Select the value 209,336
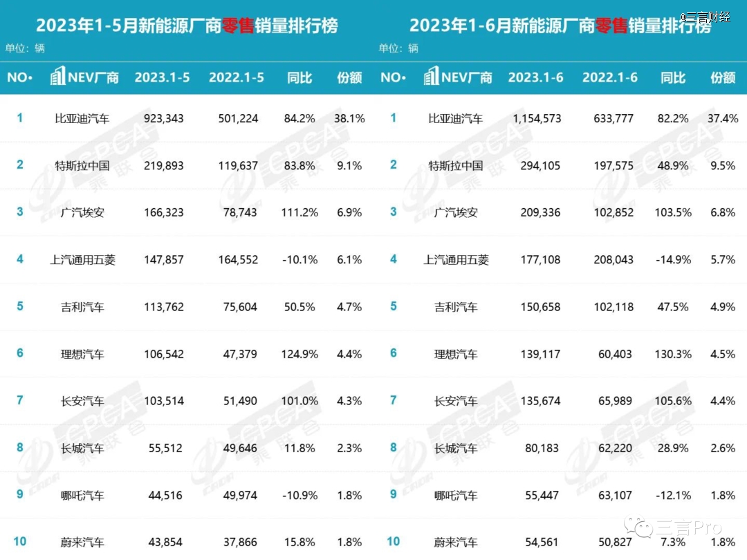The height and width of the screenshot is (560, 747). click(x=540, y=212)
